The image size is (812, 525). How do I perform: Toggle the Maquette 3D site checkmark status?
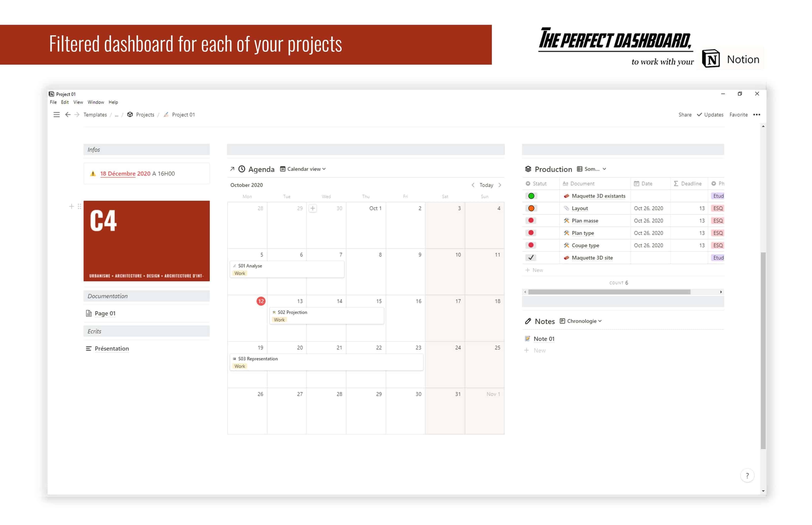[531, 258]
